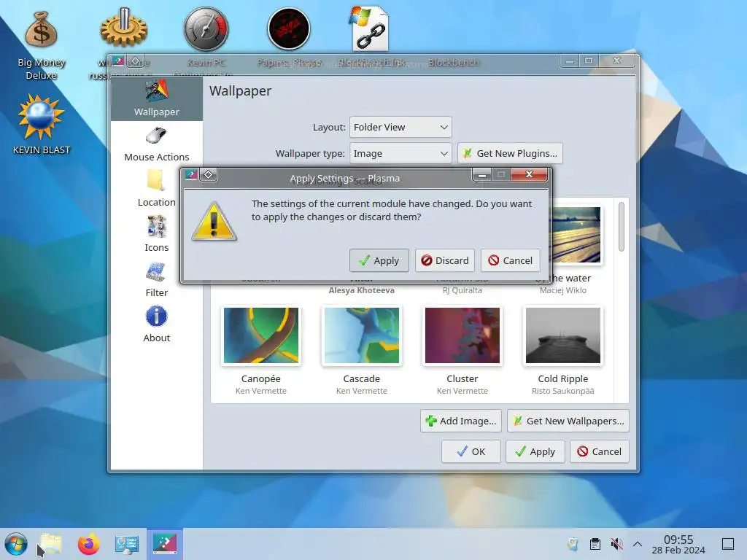This screenshot has height=560, width=747.
Task: Select the Cascade wallpaper thumbnail
Action: point(362,335)
